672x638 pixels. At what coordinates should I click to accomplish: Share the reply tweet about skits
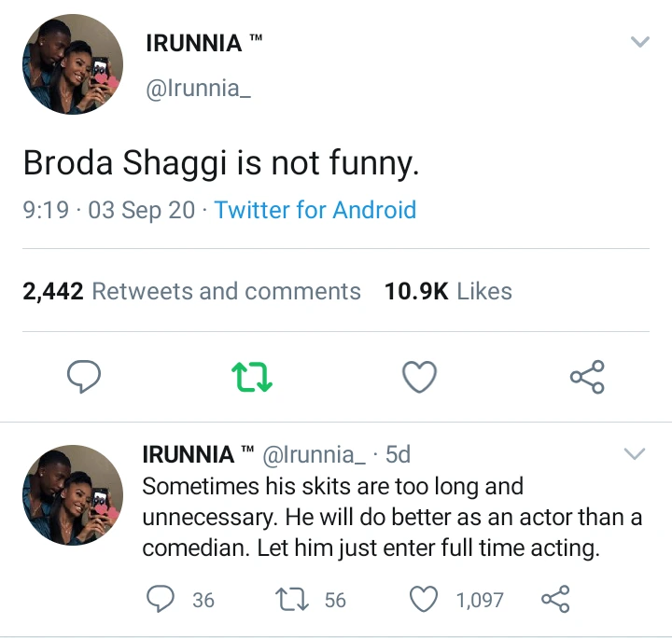coord(554,600)
